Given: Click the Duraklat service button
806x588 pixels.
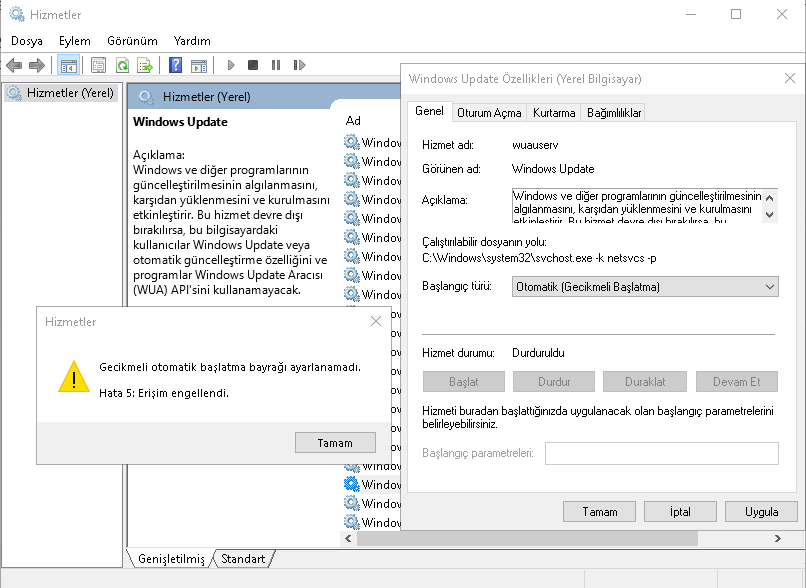Looking at the screenshot, I should 645,382.
